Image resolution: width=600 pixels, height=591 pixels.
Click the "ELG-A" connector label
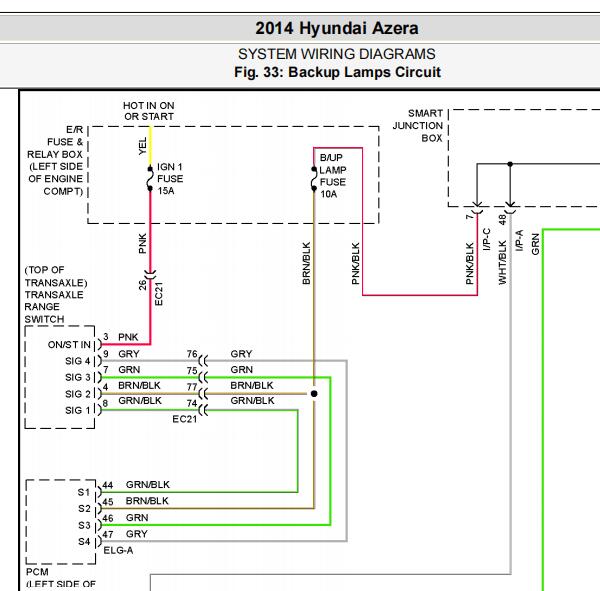118,550
